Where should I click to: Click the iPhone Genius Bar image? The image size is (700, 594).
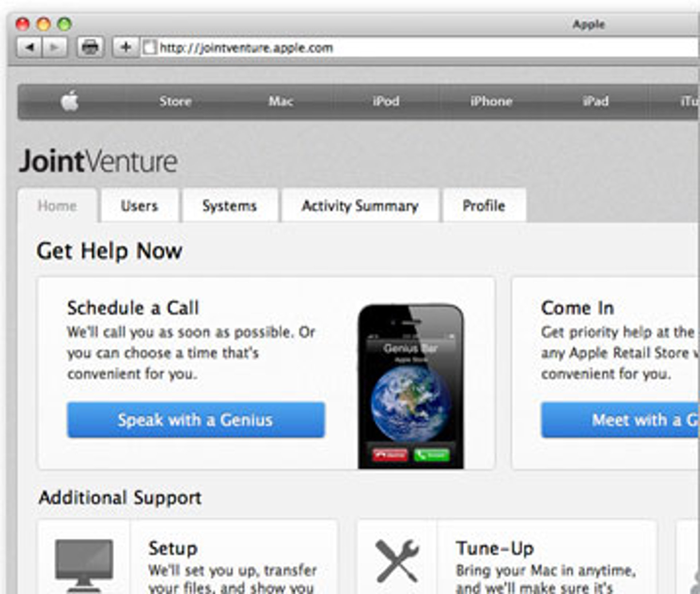[411, 386]
